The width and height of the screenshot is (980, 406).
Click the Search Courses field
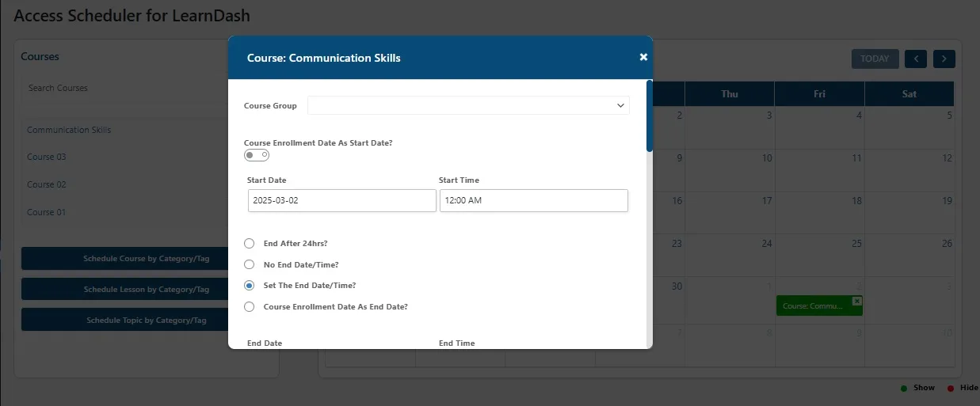point(125,88)
